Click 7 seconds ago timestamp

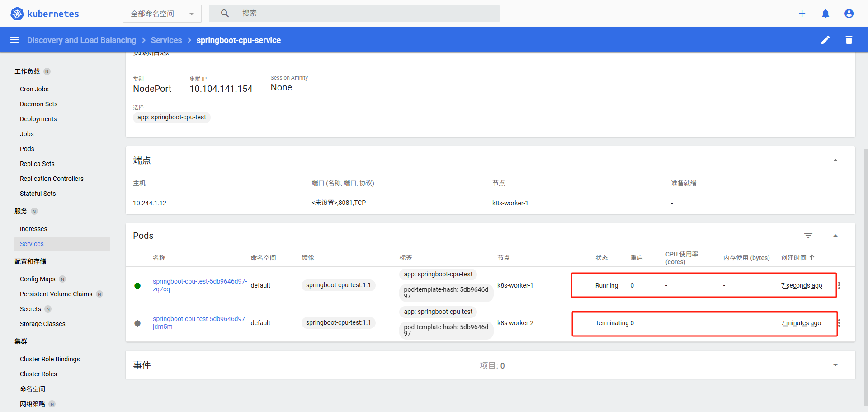point(802,285)
